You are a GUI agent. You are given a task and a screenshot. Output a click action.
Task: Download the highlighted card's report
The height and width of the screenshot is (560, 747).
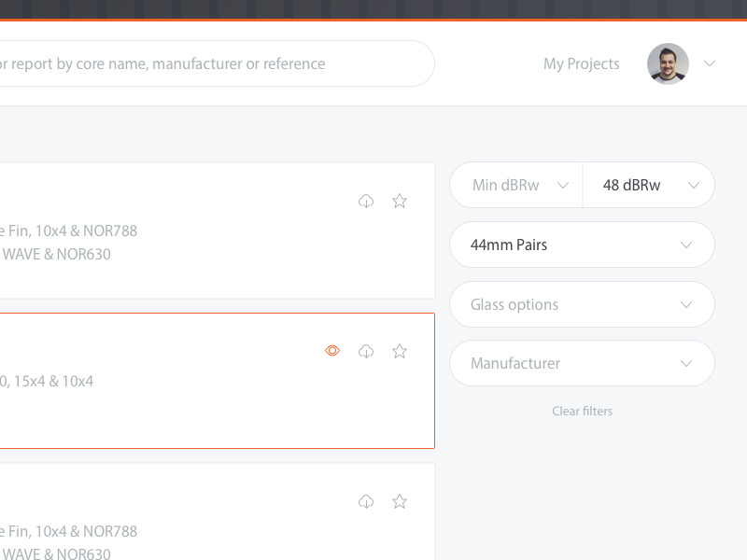coord(366,351)
